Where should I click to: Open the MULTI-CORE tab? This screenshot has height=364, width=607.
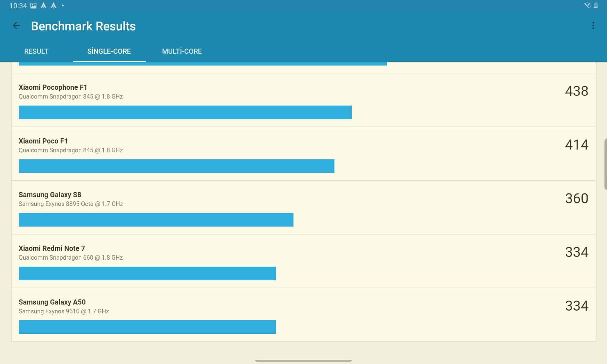tap(182, 51)
